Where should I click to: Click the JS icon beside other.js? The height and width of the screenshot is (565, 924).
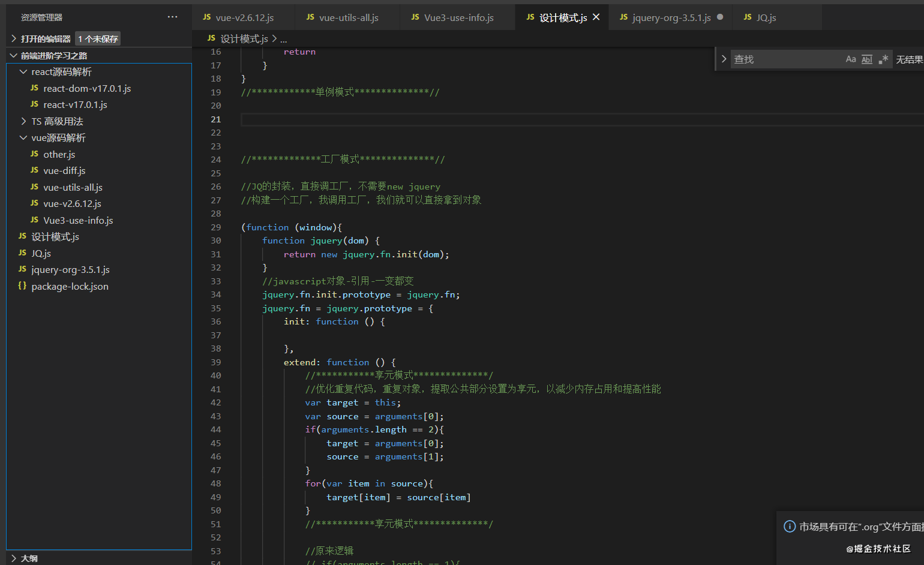[x=34, y=154]
